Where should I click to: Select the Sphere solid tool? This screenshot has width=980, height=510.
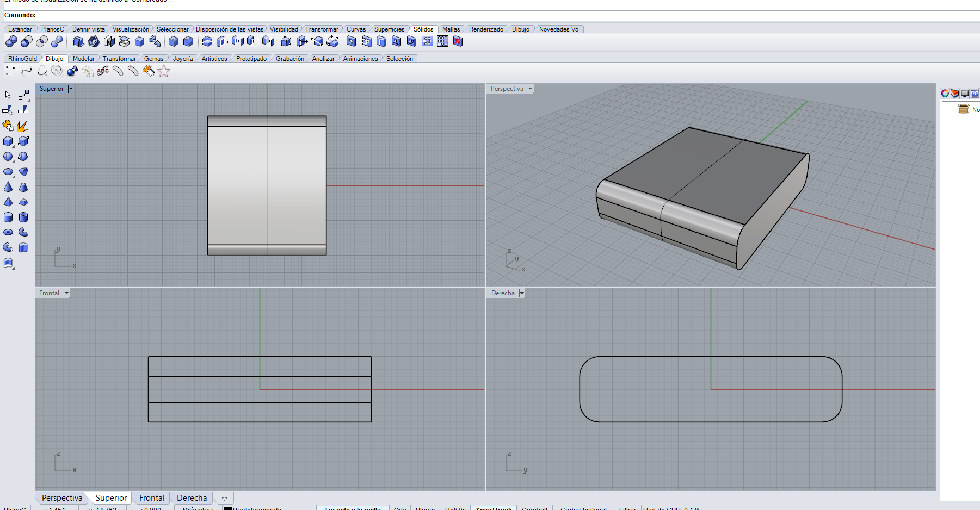tap(8, 157)
